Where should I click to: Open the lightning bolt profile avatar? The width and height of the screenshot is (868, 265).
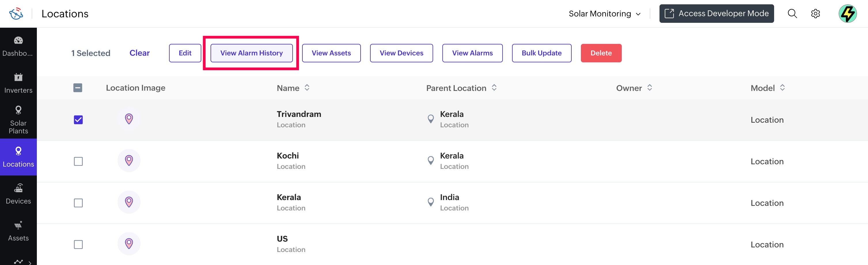[x=848, y=14]
